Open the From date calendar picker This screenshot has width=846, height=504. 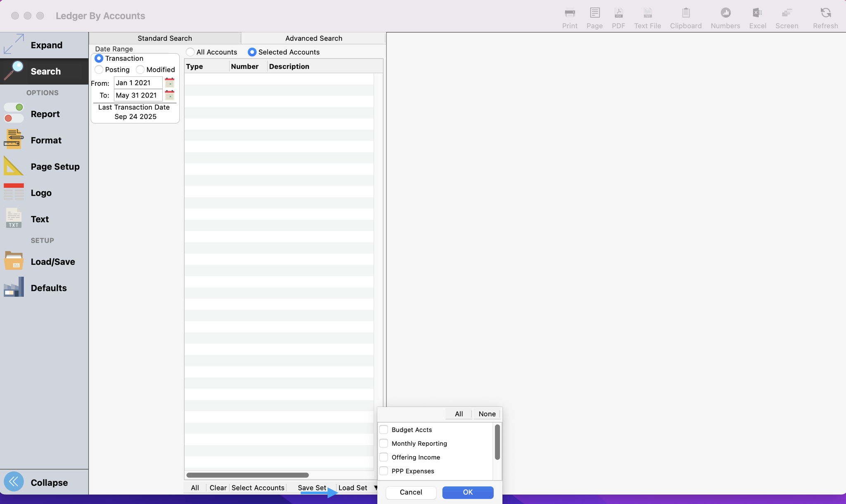click(169, 83)
